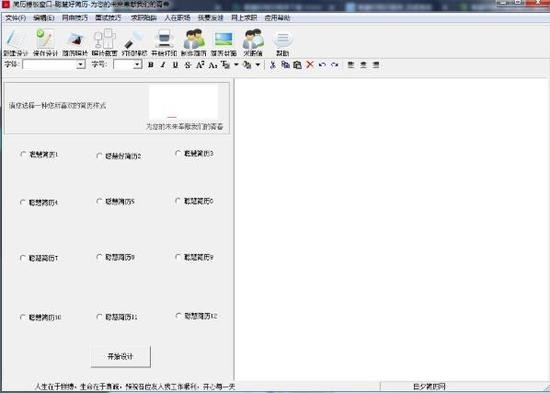
Task: Click the scissors cut icon
Action: 273,65
